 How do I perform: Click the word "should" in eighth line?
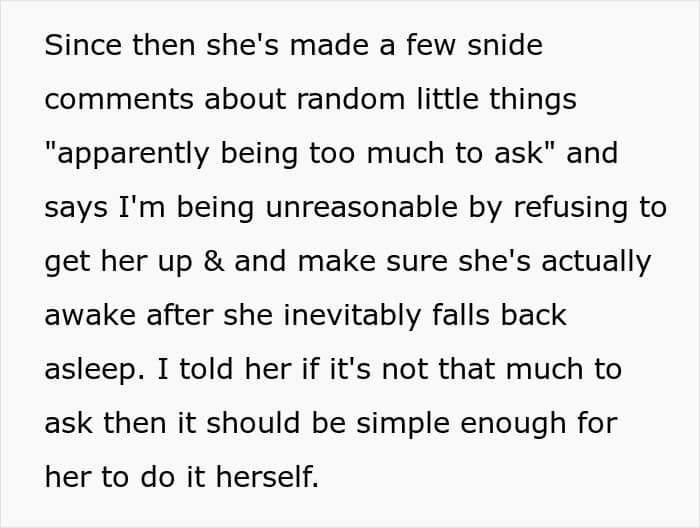point(253,423)
